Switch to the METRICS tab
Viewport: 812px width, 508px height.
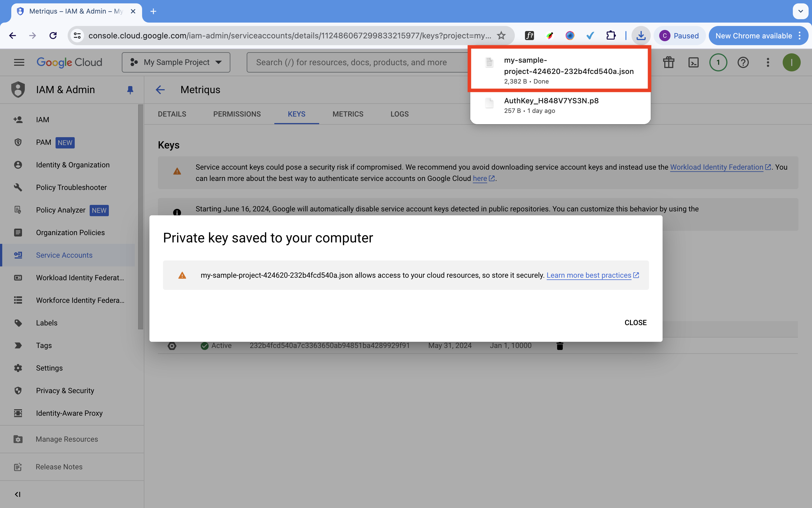[348, 114]
